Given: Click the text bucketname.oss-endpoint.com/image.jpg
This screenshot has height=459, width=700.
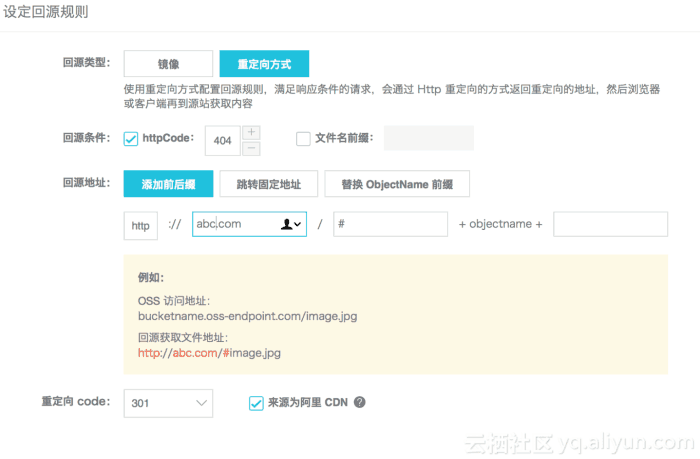Looking at the screenshot, I should click(x=247, y=316).
